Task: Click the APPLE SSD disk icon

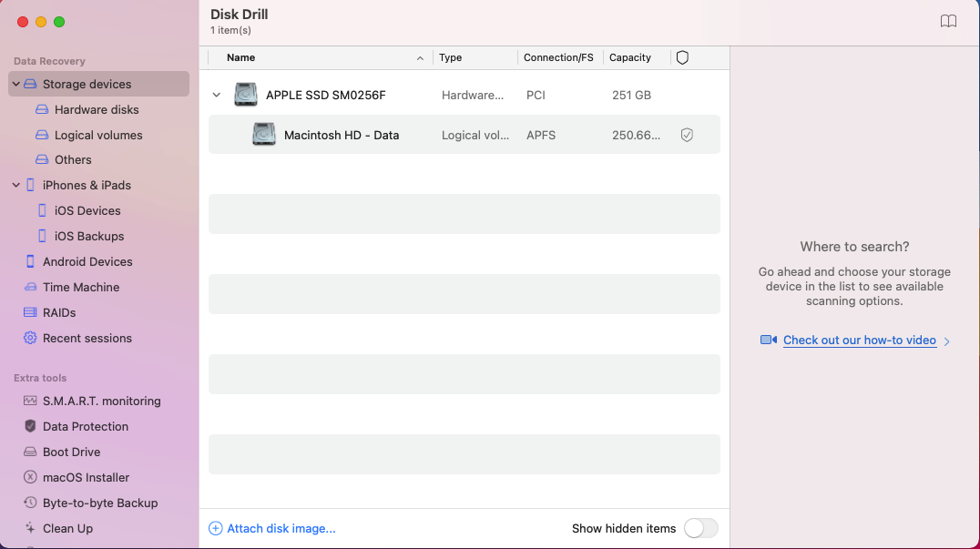Action: (246, 95)
